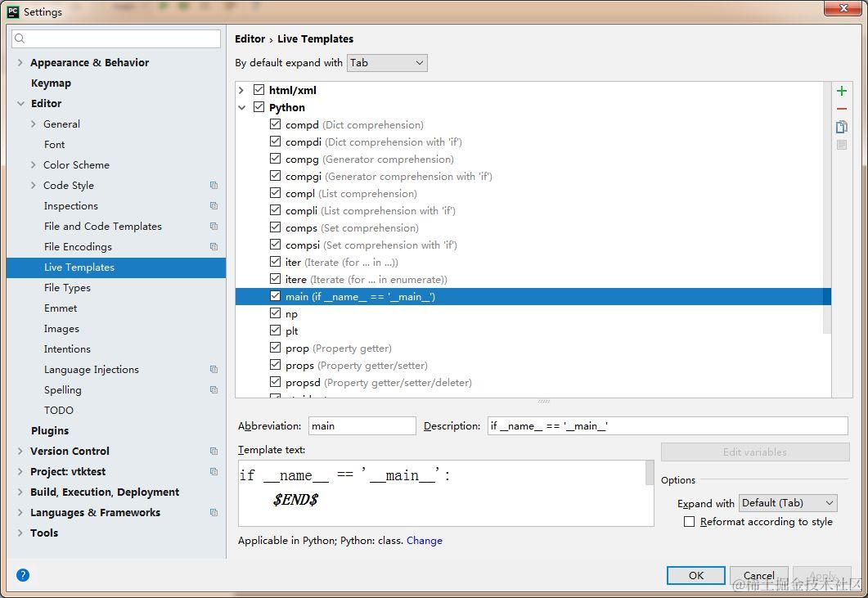Click the template text area scrollbar

pos(650,474)
